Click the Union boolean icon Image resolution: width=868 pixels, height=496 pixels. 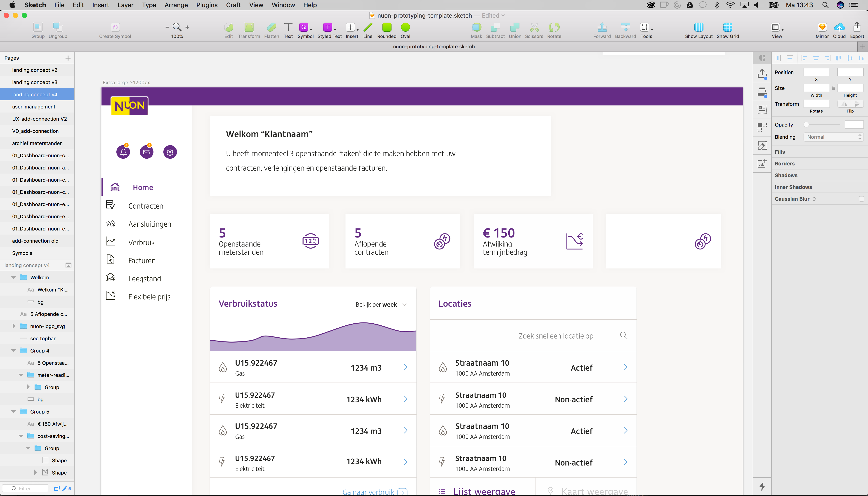click(515, 27)
